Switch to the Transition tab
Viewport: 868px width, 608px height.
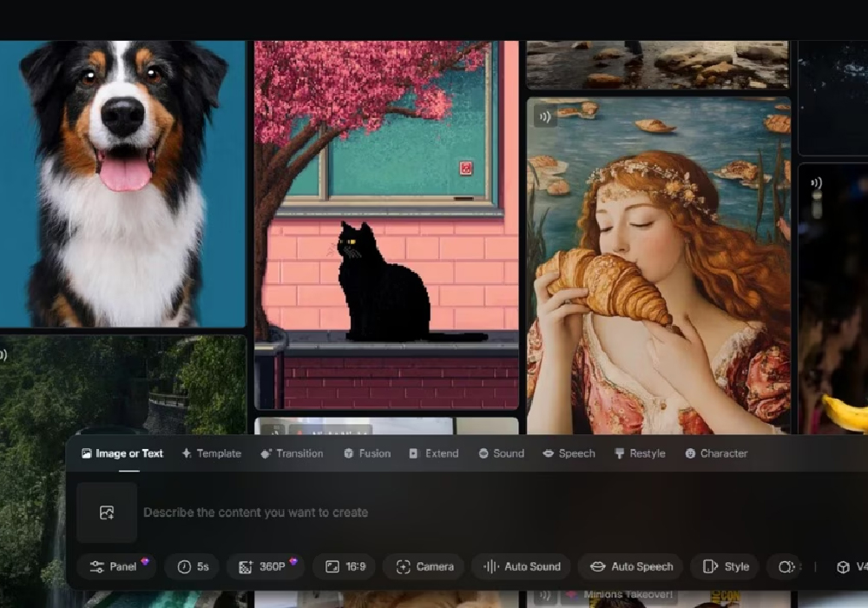click(292, 453)
